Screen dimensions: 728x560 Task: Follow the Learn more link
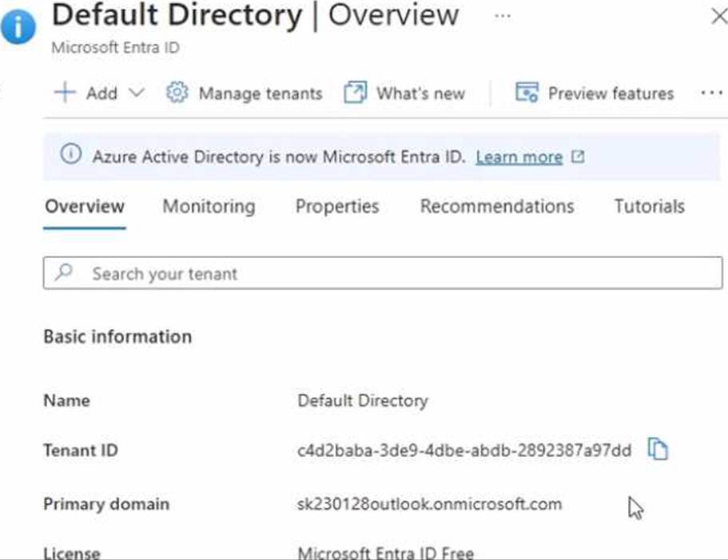pyautogui.click(x=519, y=157)
